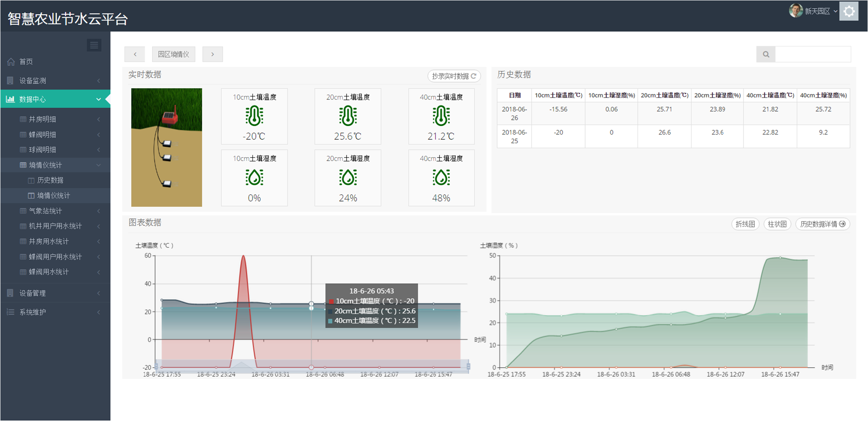Click the search magnifier icon
Viewport: 868px width, 422px height.
(766, 54)
